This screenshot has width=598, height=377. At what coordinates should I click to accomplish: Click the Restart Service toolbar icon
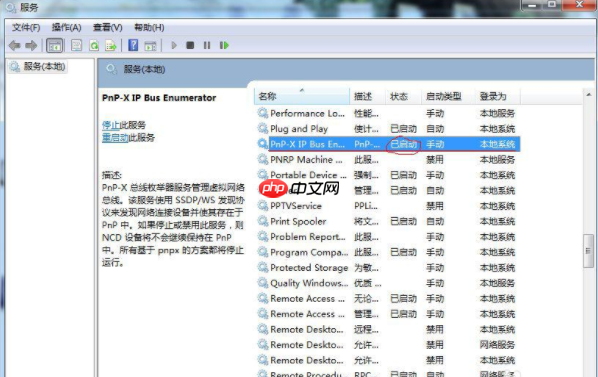(224, 45)
